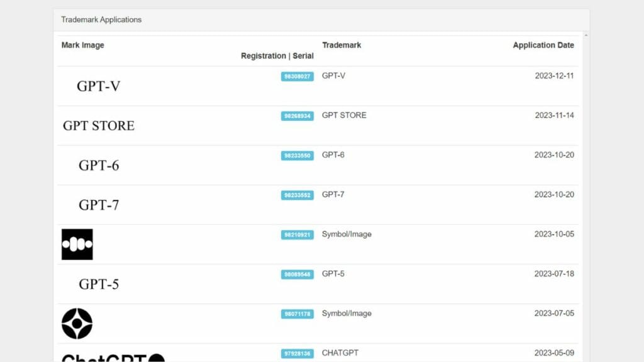The image size is (644, 362).
Task: Click the GPT-7 trademark name text
Action: [x=333, y=195]
